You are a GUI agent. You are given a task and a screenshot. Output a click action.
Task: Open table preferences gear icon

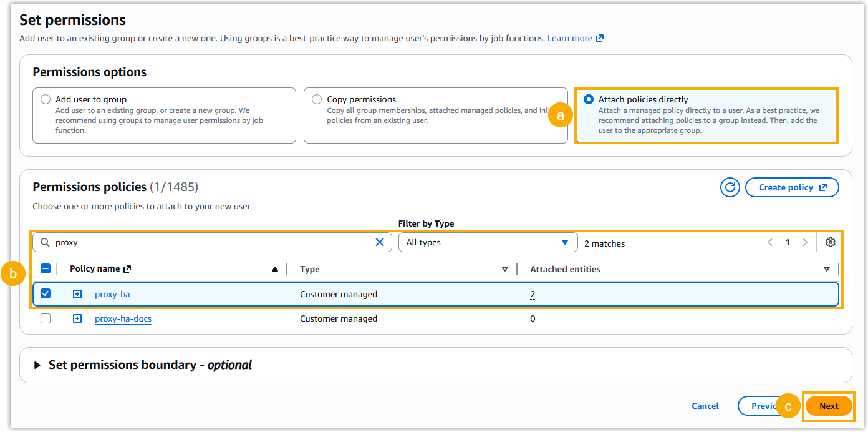[x=830, y=243]
